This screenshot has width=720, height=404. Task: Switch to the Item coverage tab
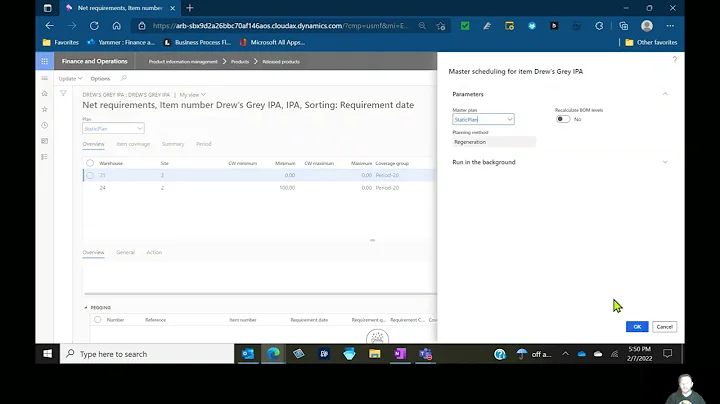pos(133,144)
